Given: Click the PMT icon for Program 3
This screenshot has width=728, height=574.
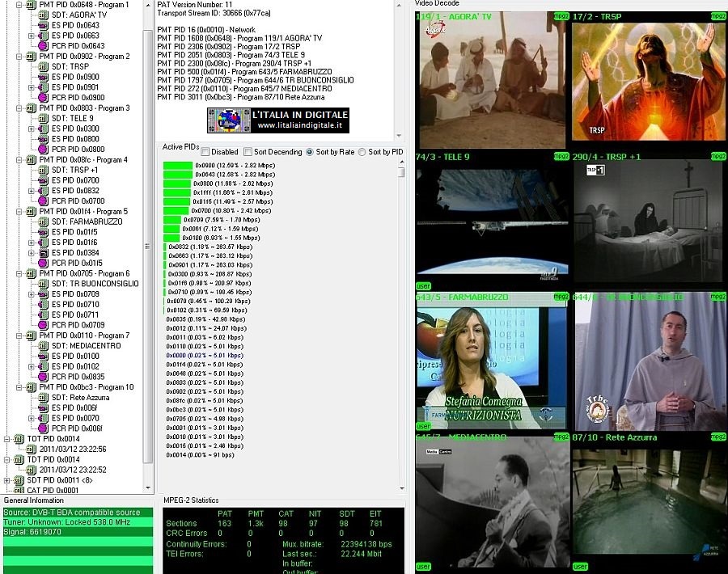Looking at the screenshot, I should [31, 108].
